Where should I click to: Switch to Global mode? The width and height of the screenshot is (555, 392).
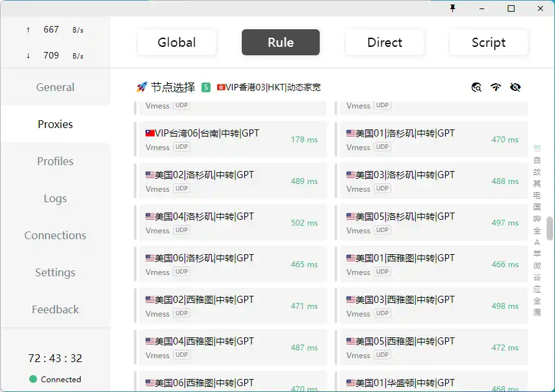pyautogui.click(x=177, y=42)
